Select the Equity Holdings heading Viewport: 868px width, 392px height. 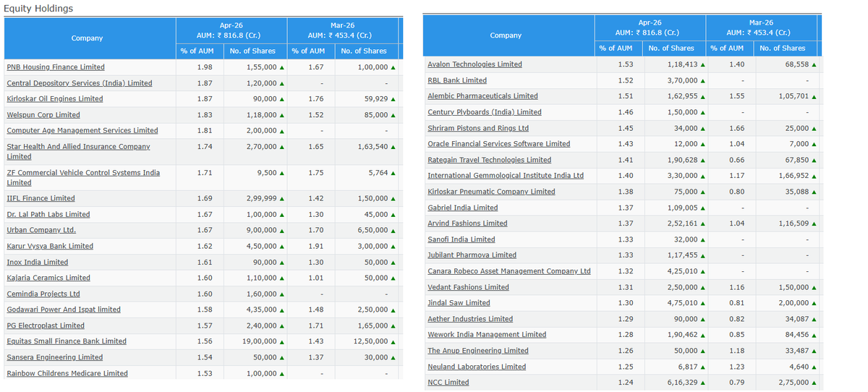pyautogui.click(x=38, y=8)
